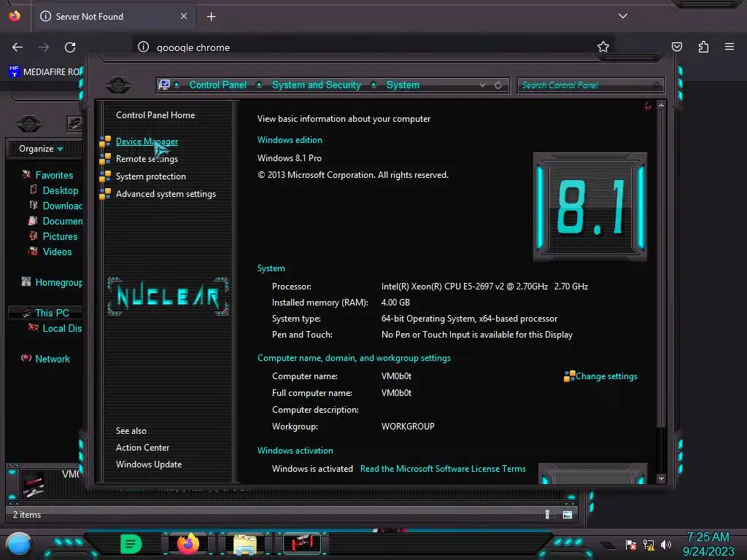Click scrollbar up arrow in System window

(661, 105)
